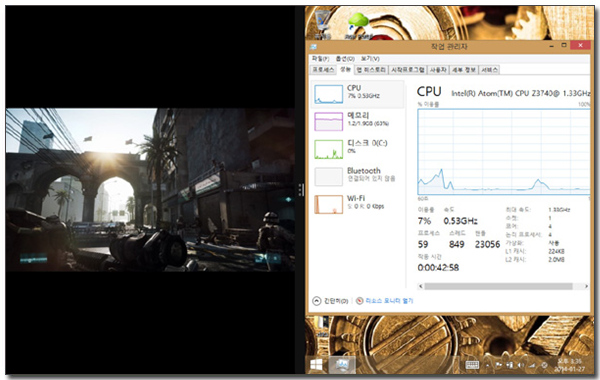Select the 메모리 (memory) usage thumbnail
The width and height of the screenshot is (600, 380).
pyautogui.click(x=328, y=121)
